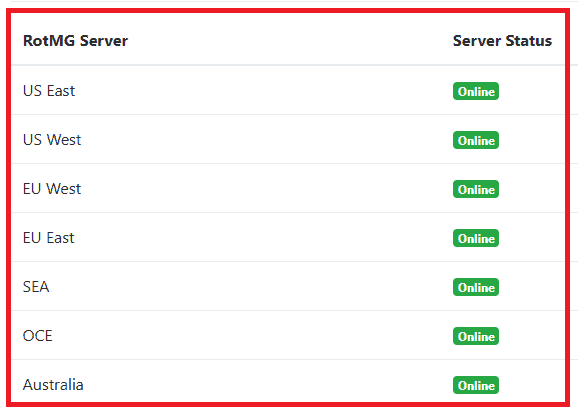
Task: Click the Online badge for US West
Action: [x=476, y=140]
